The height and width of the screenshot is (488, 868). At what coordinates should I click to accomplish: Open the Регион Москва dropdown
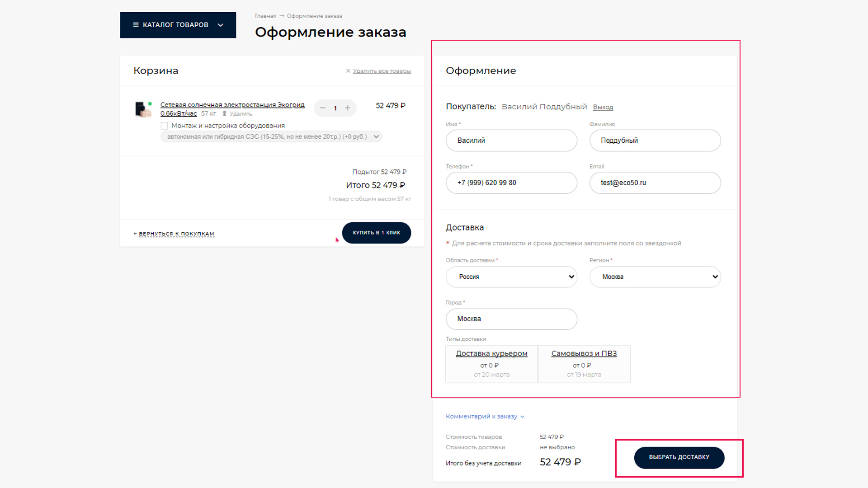tap(655, 277)
